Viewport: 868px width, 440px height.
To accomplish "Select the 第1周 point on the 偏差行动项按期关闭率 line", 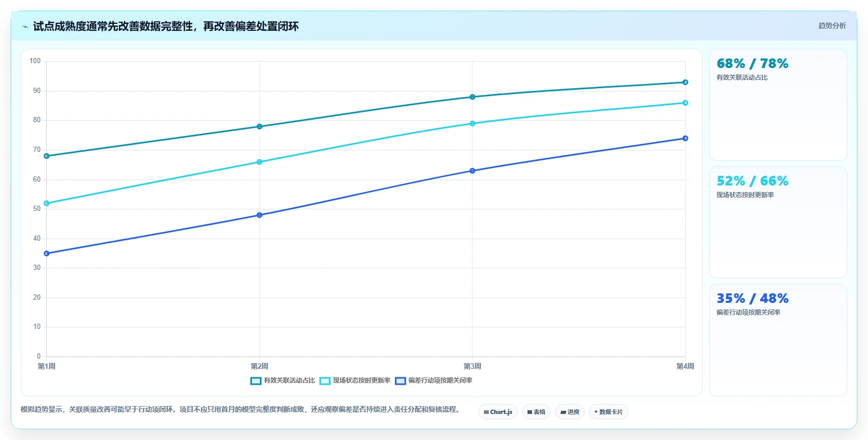I will pos(47,253).
